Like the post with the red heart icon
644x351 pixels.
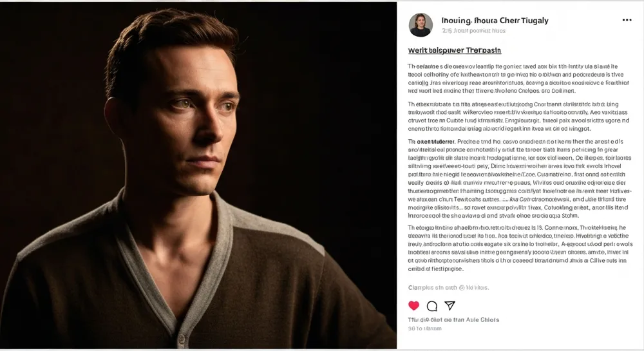[413, 305]
